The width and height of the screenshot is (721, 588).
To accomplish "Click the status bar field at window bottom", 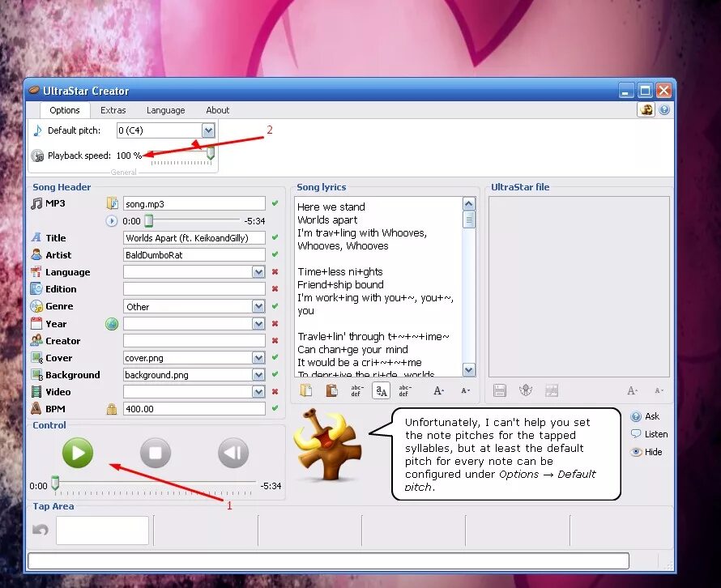I will [328, 561].
